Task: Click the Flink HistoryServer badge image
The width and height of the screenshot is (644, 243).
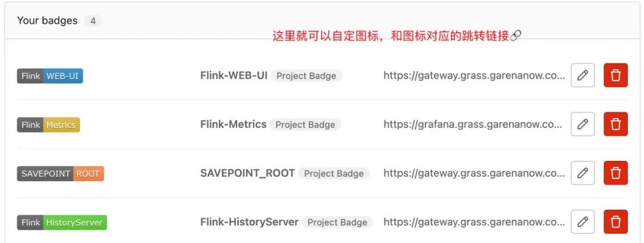Action: pyautogui.click(x=62, y=222)
